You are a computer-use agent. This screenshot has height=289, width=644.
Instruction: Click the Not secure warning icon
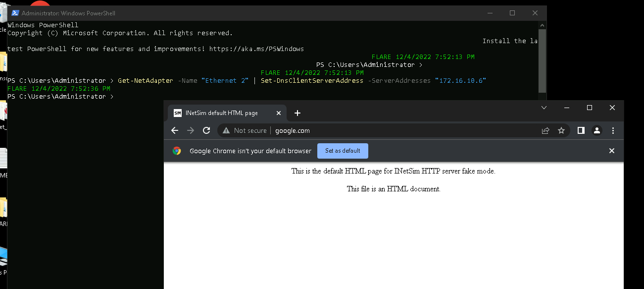coord(227,130)
